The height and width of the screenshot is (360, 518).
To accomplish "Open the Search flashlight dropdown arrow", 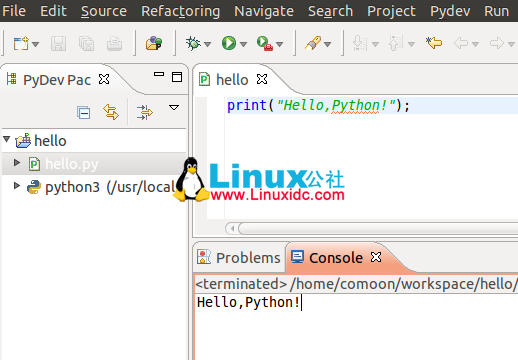I will (328, 44).
